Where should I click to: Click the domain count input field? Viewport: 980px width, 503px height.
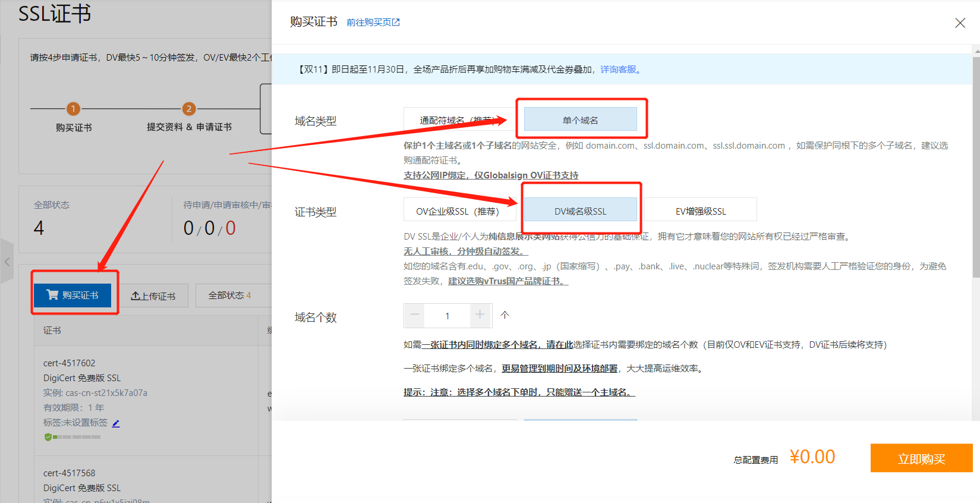[x=448, y=316]
